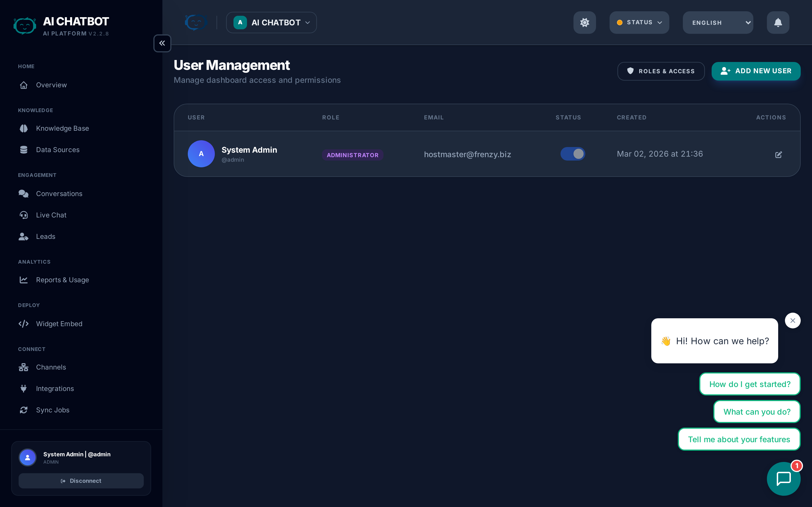Dismiss the chat greeting popup
812x507 pixels.
tap(793, 321)
